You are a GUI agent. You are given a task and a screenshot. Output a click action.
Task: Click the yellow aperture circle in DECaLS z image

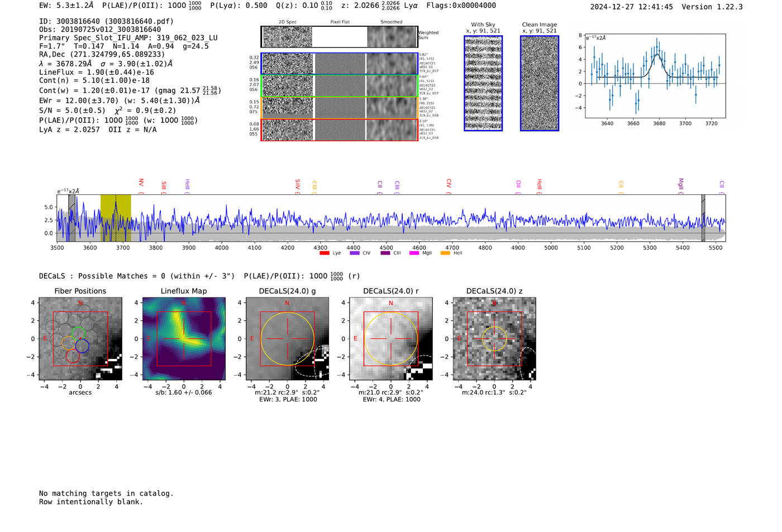pyautogui.click(x=494, y=339)
